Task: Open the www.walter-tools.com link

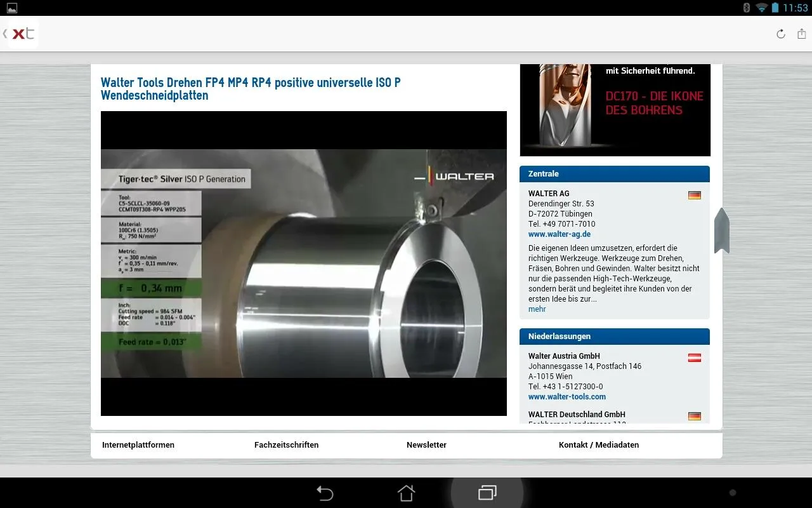Action: click(567, 397)
